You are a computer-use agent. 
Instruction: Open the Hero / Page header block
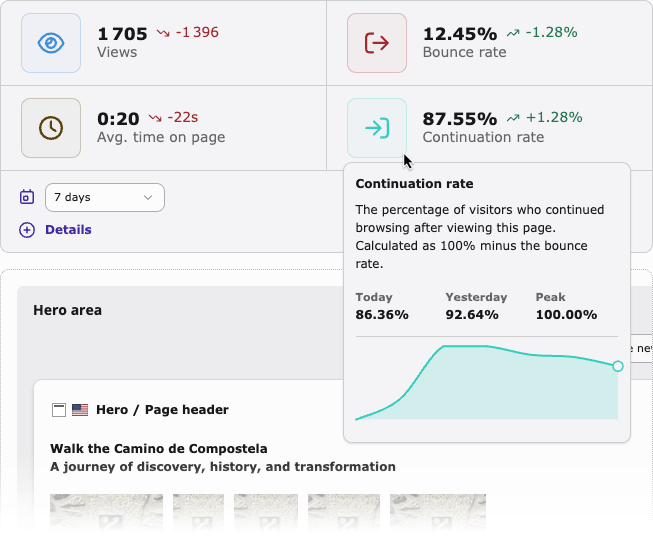[162, 410]
